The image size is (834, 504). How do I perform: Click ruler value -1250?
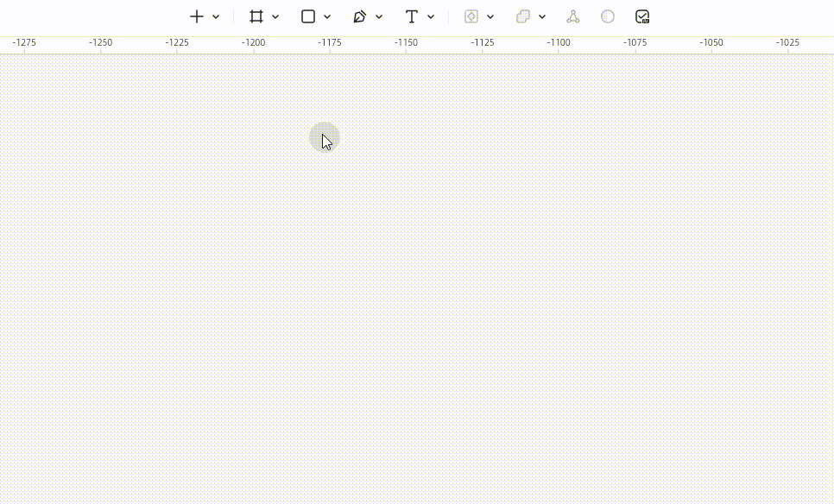click(100, 42)
